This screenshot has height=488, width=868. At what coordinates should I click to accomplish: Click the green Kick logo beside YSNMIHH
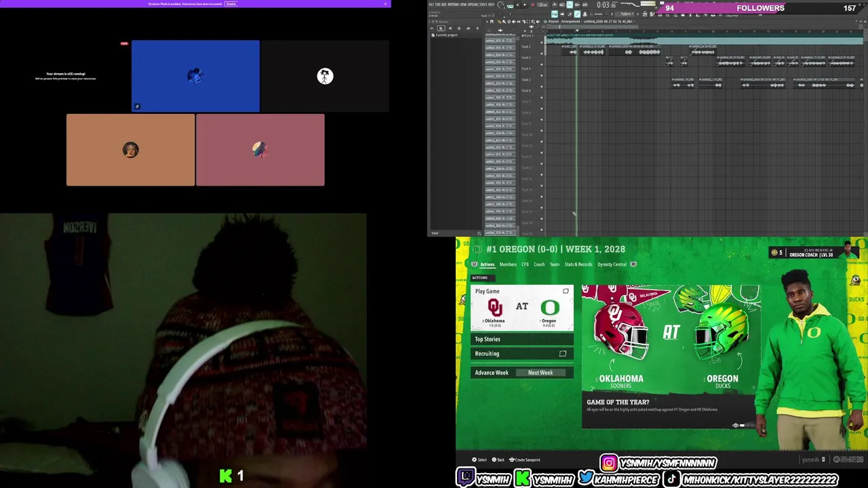[523, 479]
